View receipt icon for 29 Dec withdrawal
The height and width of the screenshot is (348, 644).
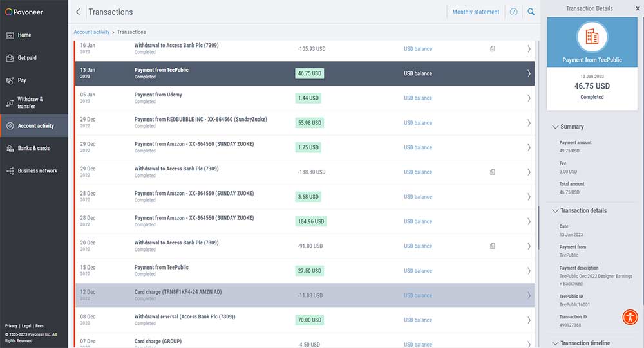point(492,172)
